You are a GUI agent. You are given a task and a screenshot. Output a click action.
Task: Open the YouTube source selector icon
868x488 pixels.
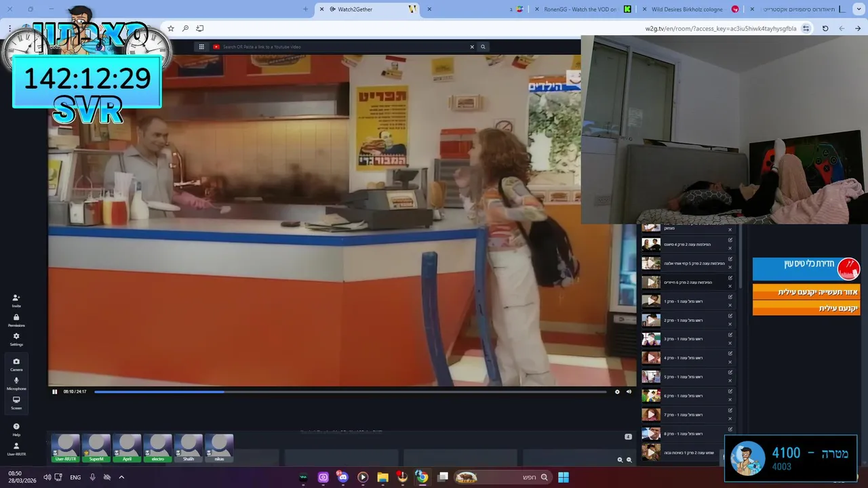click(x=216, y=47)
